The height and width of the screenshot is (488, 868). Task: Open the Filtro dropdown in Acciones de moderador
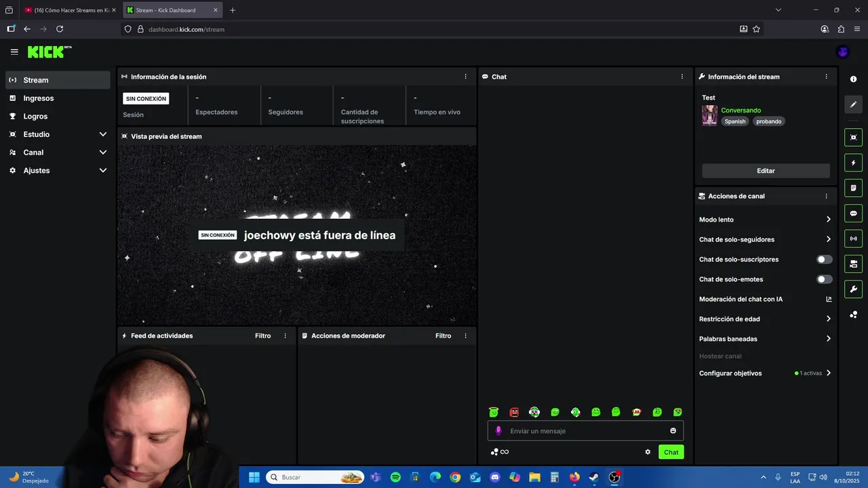click(443, 335)
